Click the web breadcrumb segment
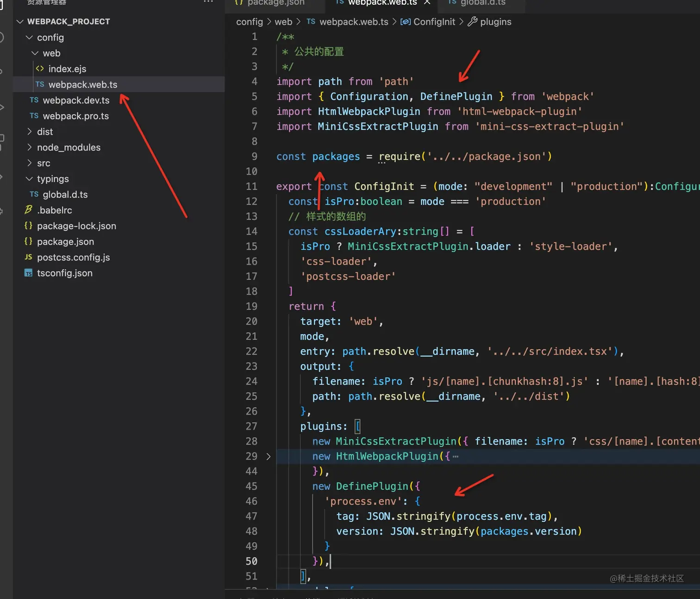 point(283,22)
